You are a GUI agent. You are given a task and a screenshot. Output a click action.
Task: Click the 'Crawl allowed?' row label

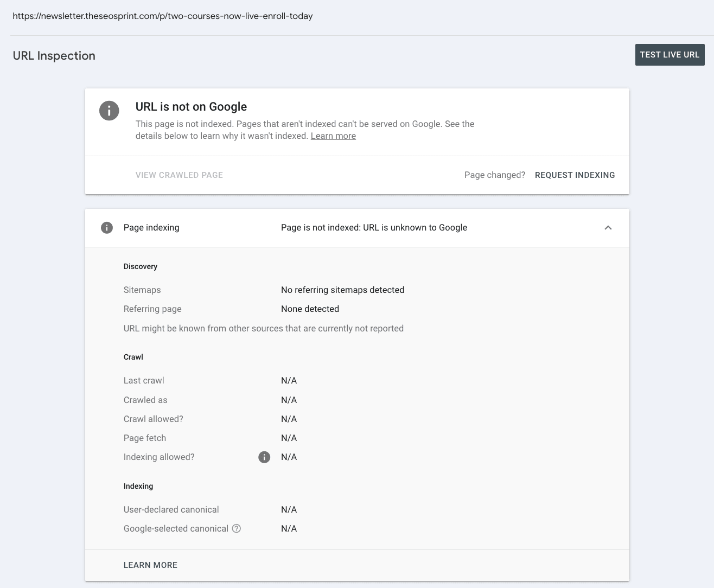tap(154, 419)
